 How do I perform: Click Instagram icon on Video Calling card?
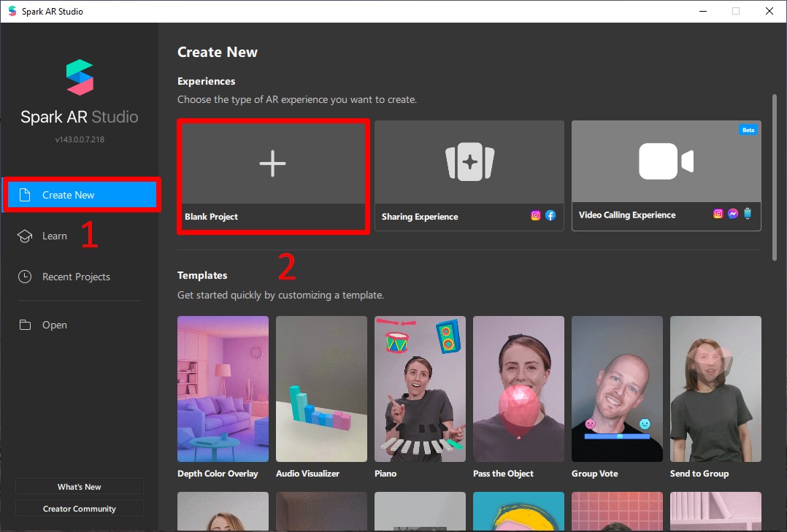[718, 214]
